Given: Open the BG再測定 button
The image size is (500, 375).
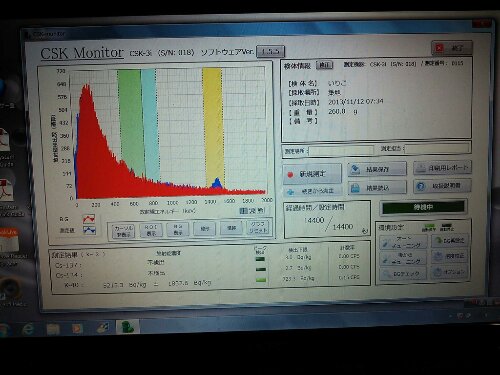Looking at the screenshot, I should pos(451,240).
